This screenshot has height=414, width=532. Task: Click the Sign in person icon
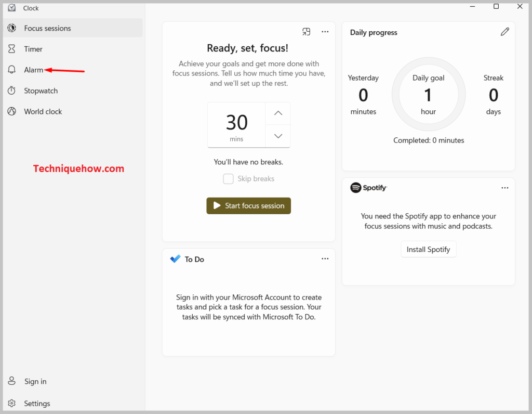pyautogui.click(x=11, y=381)
